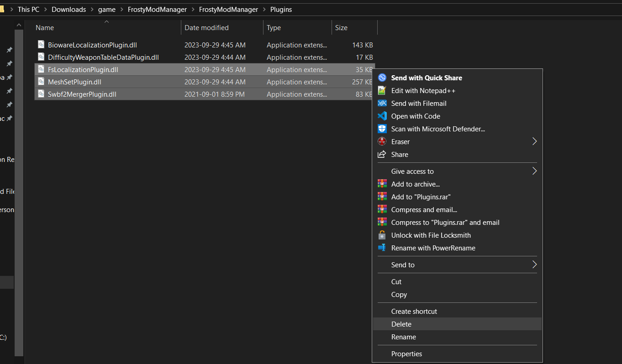The image size is (622, 364).
Task: Click the WinRAR icon beside Add to archive
Action: pyautogui.click(x=382, y=184)
